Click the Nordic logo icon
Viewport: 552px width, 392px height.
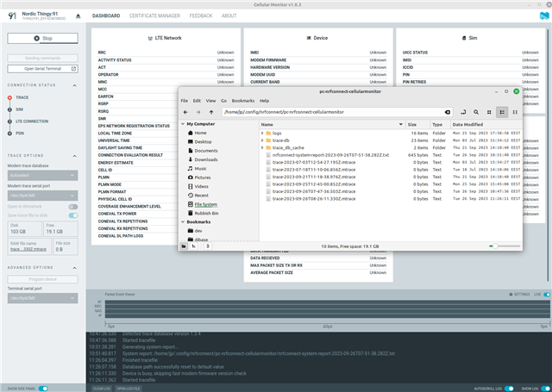pos(544,16)
